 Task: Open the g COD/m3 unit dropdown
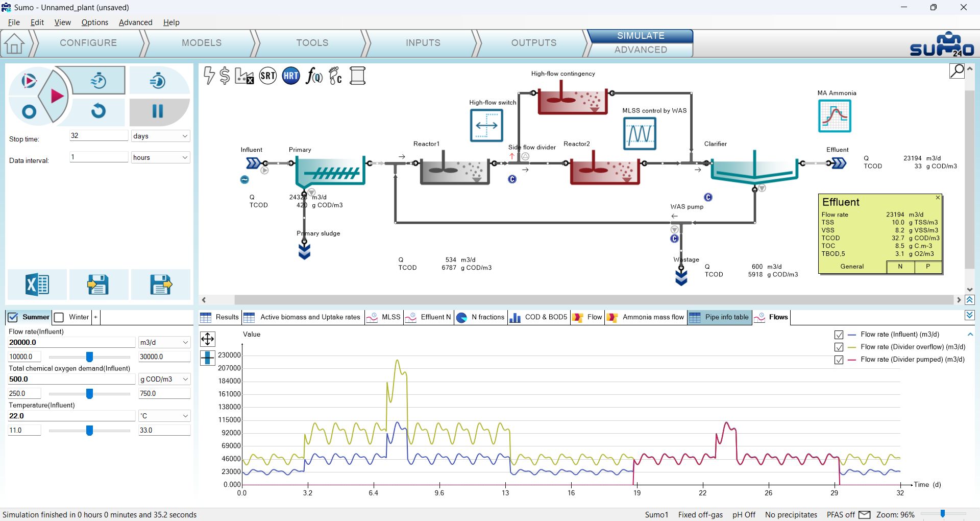coord(164,379)
